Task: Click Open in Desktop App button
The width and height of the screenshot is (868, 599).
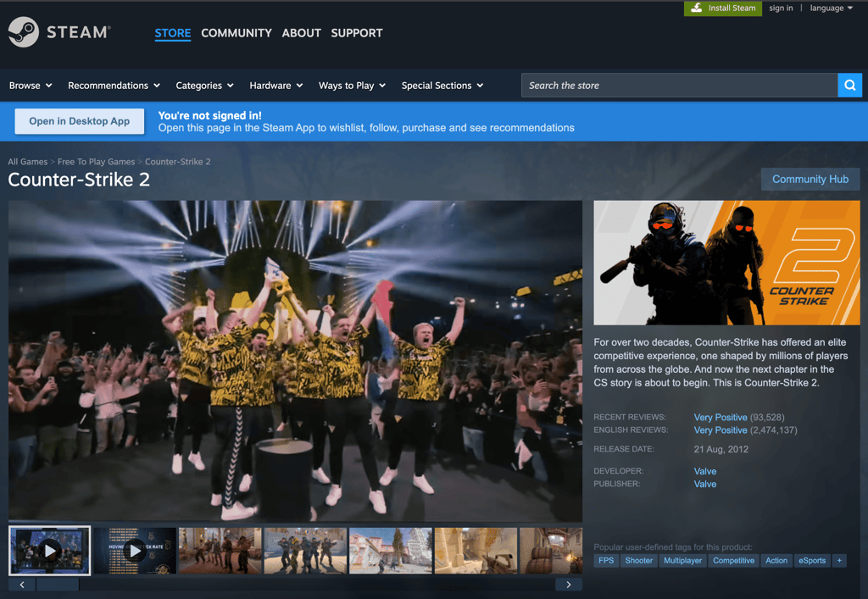Action: (79, 121)
